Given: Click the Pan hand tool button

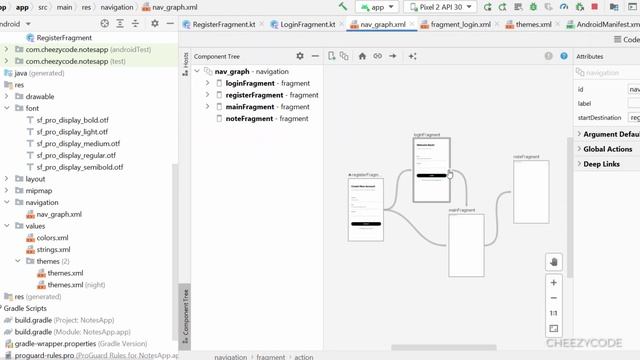Looking at the screenshot, I should click(553, 262).
